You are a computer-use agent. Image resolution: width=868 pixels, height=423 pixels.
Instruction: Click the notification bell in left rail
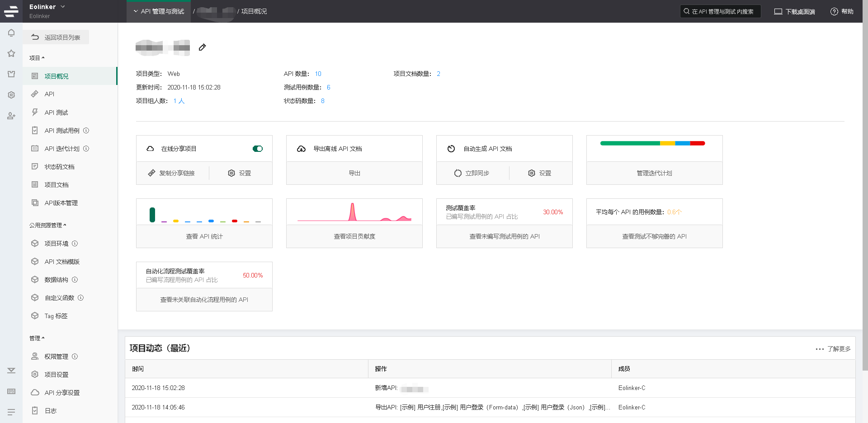point(11,33)
